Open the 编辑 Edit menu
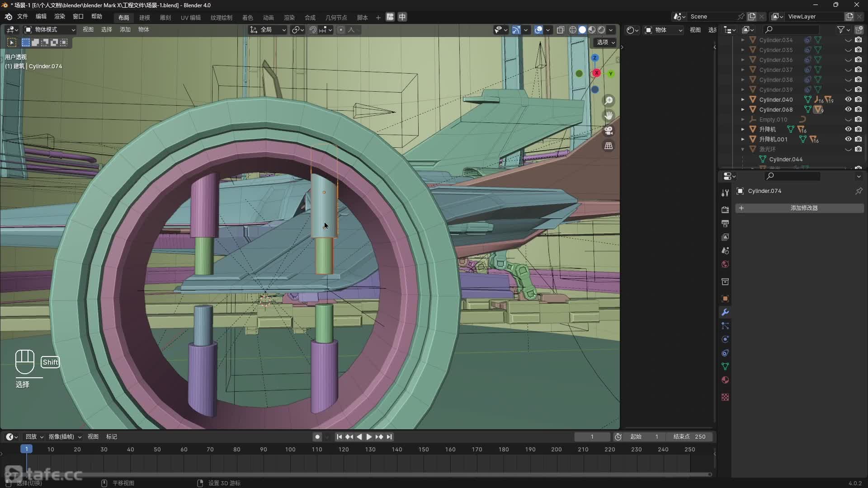 (41, 17)
